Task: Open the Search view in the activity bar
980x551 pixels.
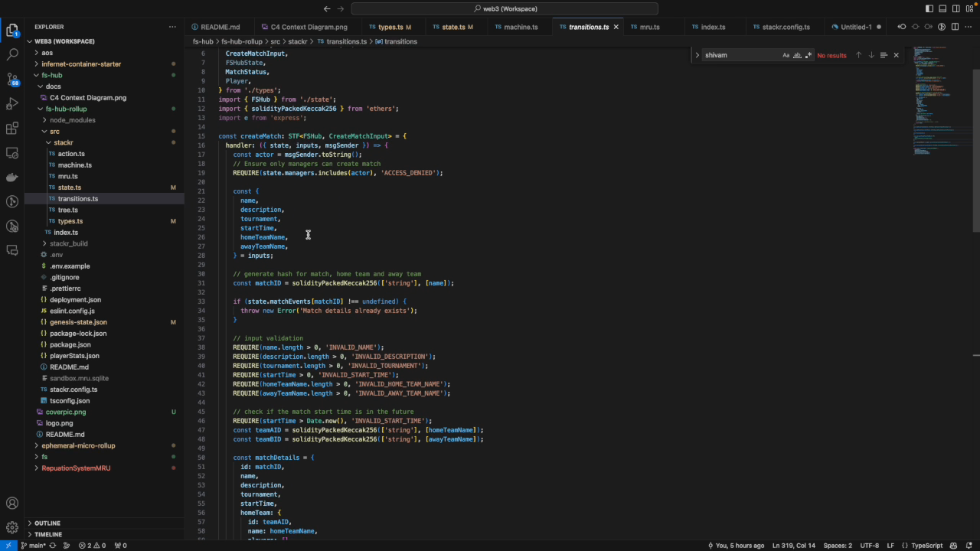Action: tap(12, 55)
